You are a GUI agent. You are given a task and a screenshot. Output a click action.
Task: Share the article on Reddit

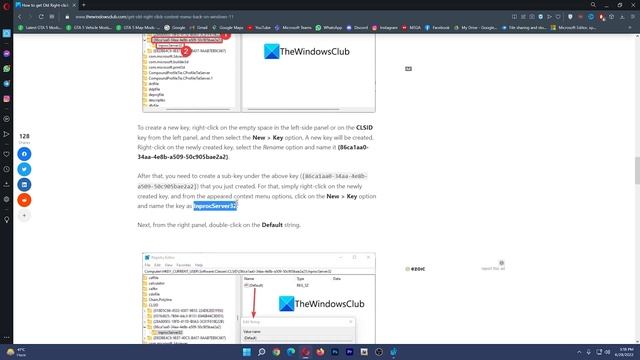pos(24,200)
